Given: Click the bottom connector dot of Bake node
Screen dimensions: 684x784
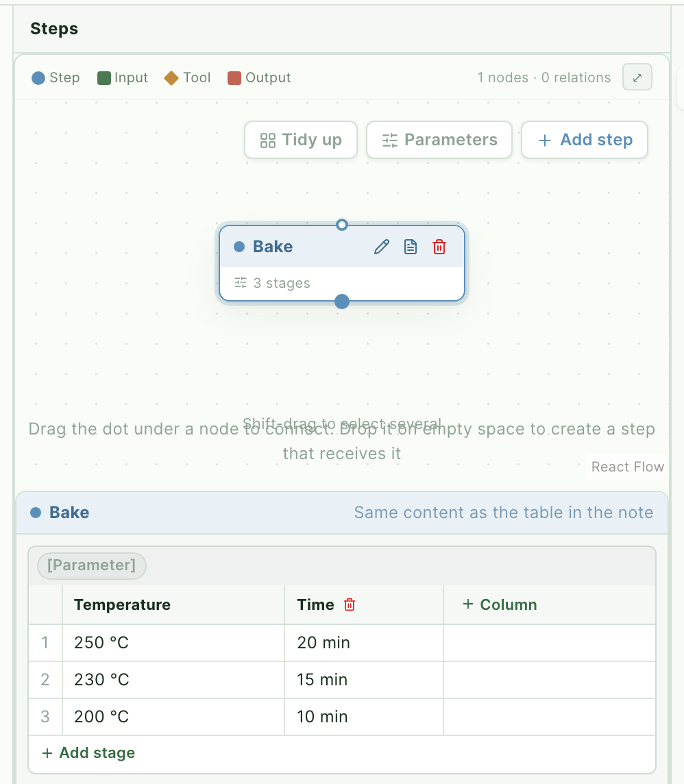Looking at the screenshot, I should pos(342,302).
